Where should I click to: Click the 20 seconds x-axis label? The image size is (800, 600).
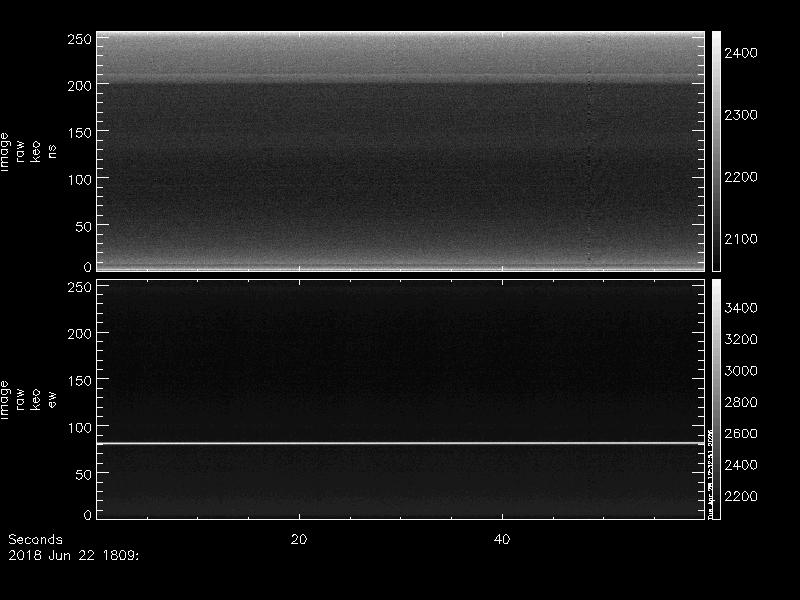(x=299, y=539)
